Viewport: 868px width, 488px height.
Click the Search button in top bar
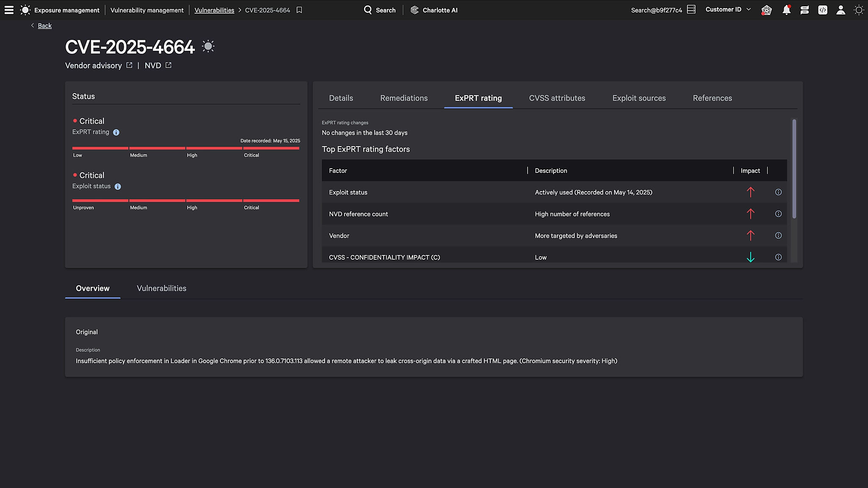click(380, 10)
